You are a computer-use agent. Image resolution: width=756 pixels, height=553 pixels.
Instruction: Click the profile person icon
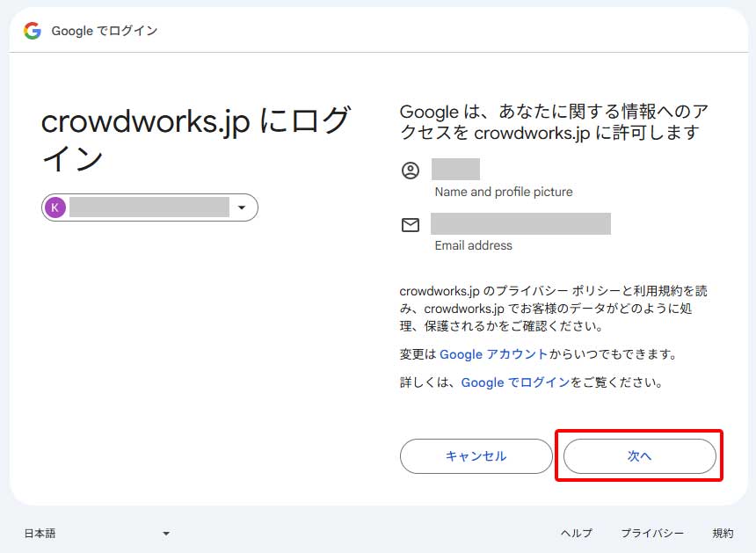click(411, 171)
